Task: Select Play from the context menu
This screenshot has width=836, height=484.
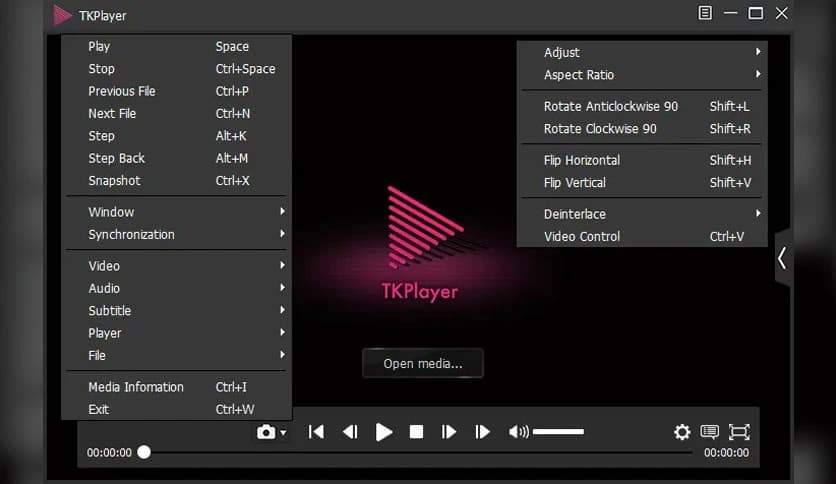Action: (x=176, y=46)
